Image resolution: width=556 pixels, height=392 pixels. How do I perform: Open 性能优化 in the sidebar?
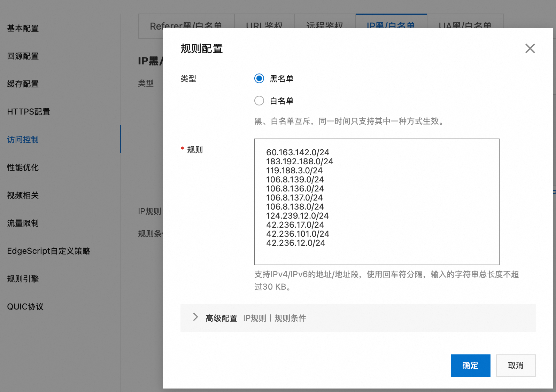23,167
